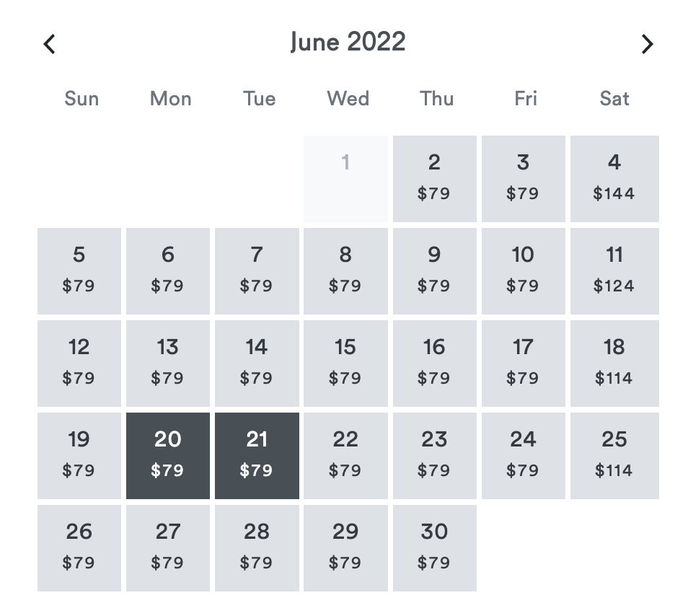The width and height of the screenshot is (688, 616).
Task: Select June 25 priced at $114
Action: tap(614, 456)
